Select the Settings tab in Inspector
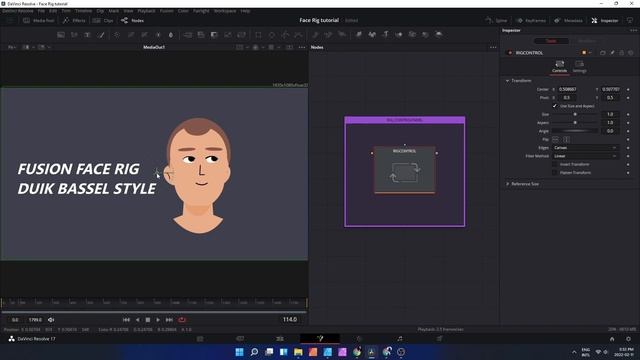640x360 pixels. pos(579,67)
